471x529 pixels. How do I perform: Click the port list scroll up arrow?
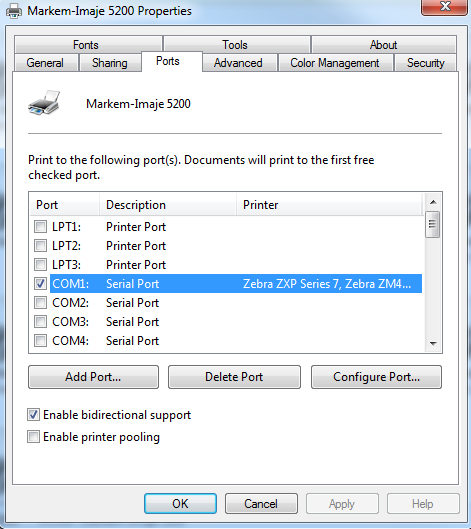(x=433, y=202)
